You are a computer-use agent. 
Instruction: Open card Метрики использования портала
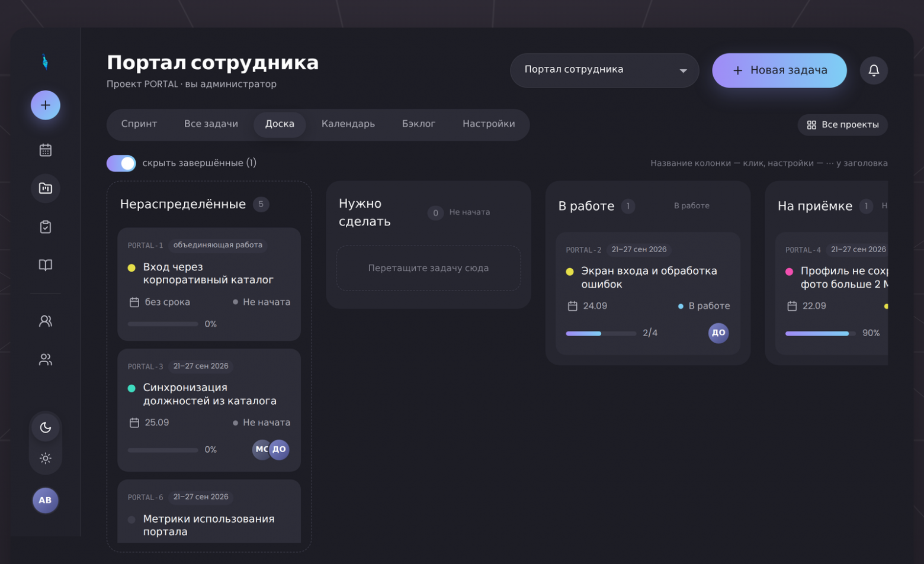tap(209, 511)
